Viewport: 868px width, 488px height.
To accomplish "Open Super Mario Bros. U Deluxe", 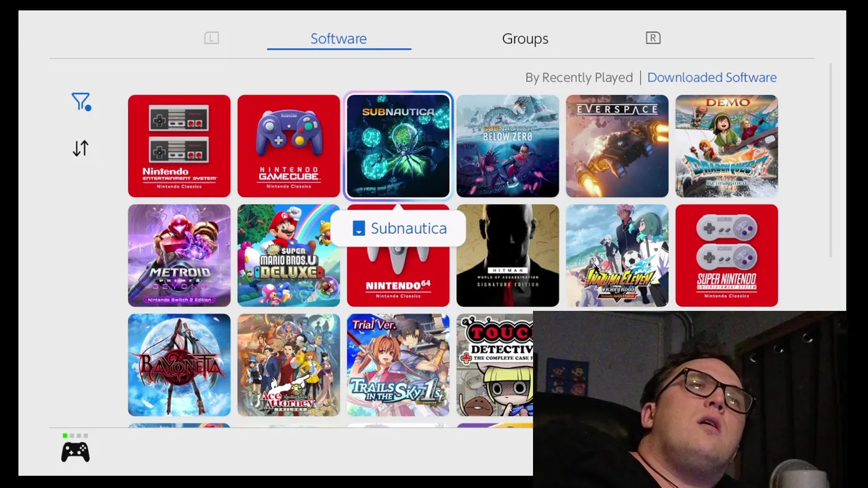I will 289,256.
